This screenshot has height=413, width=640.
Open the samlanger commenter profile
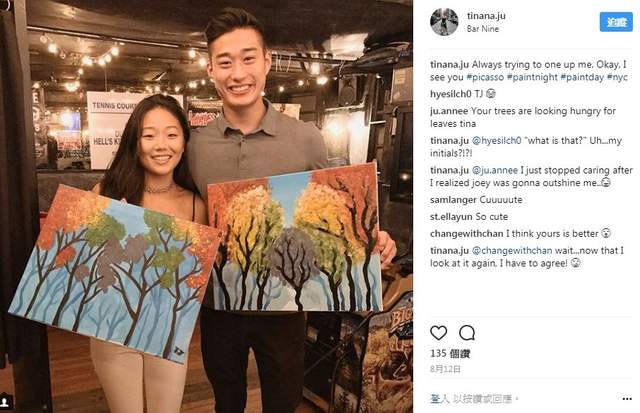(451, 200)
